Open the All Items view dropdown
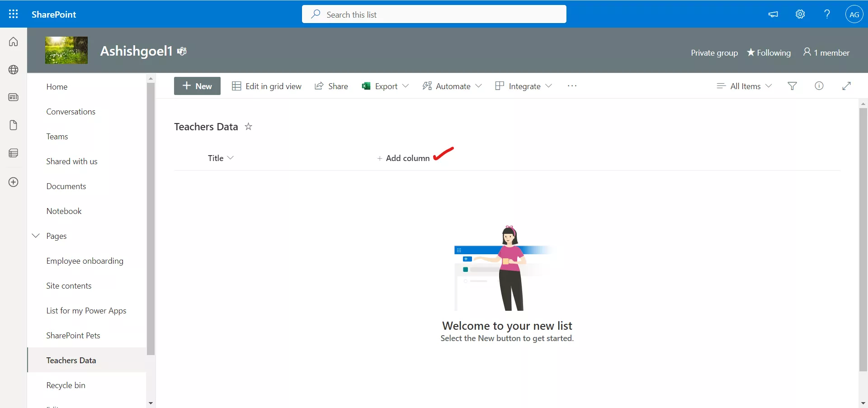This screenshot has height=408, width=868. pos(744,86)
